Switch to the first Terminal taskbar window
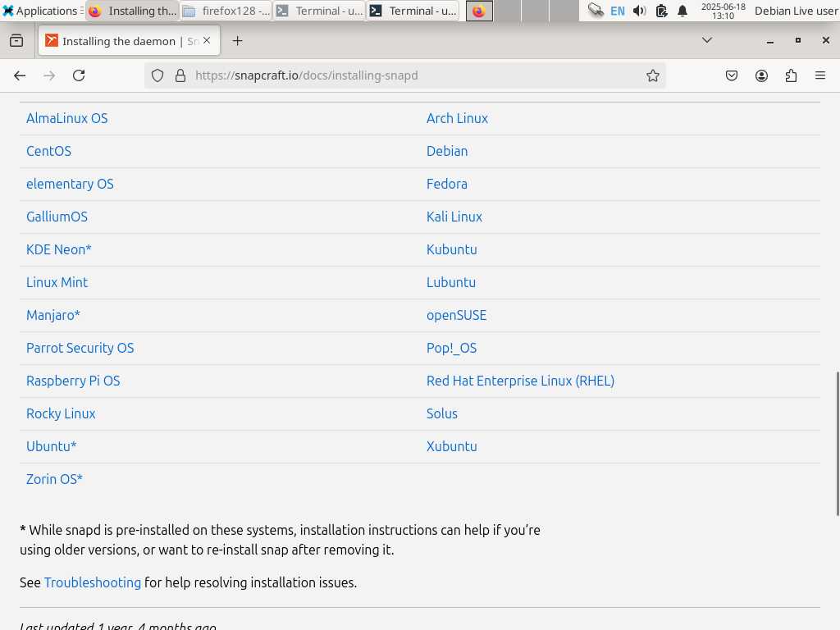Viewport: 840px width, 630px height. 319,11
